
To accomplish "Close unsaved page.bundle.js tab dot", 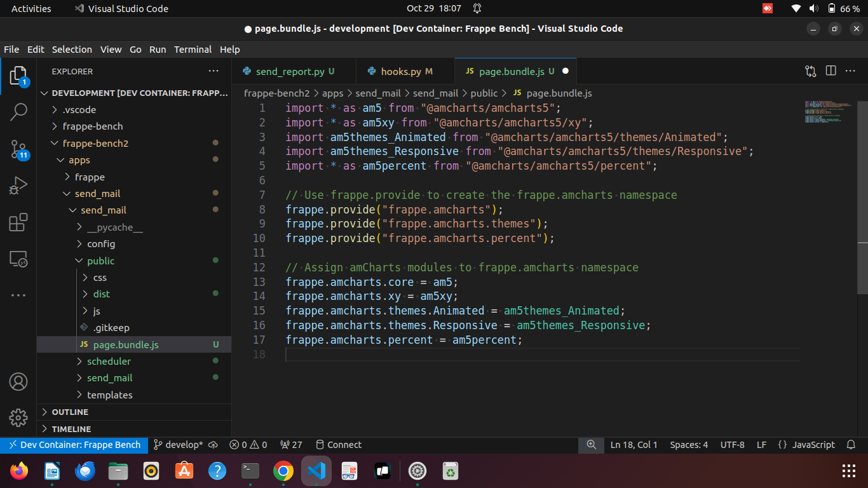I will 565,71.
